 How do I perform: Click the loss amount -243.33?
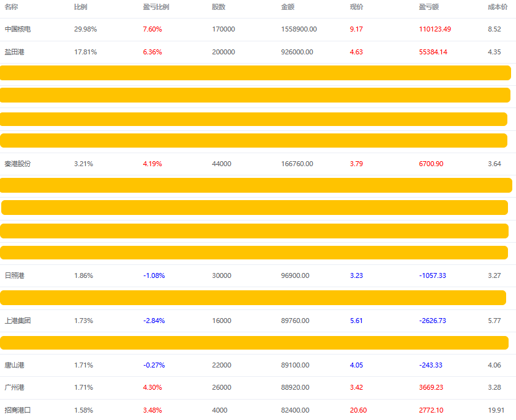(431, 365)
